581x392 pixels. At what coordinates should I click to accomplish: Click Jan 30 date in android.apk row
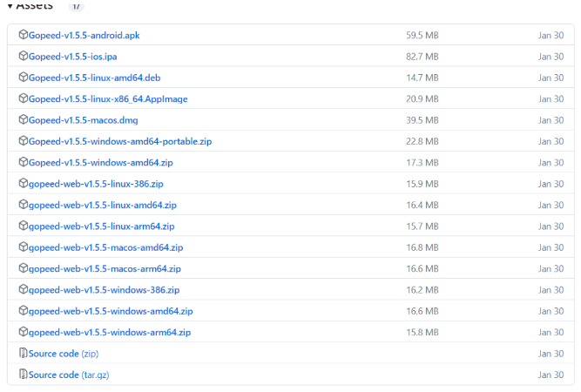[x=551, y=35]
